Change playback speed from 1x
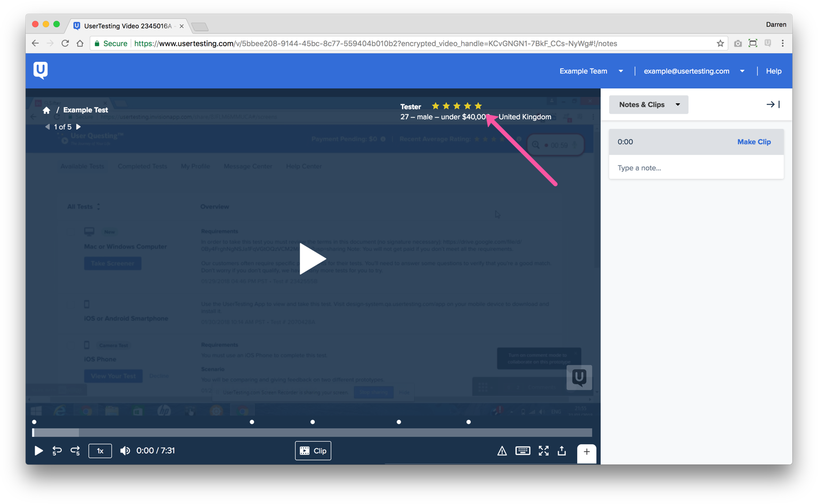Image resolution: width=818 pixels, height=504 pixels. [x=100, y=451]
